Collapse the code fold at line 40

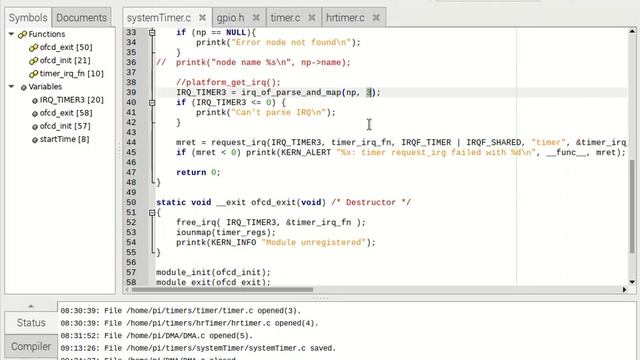click(x=152, y=102)
